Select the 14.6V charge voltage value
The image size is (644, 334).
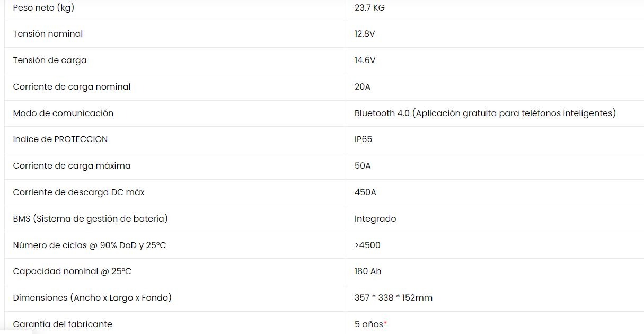pos(365,60)
